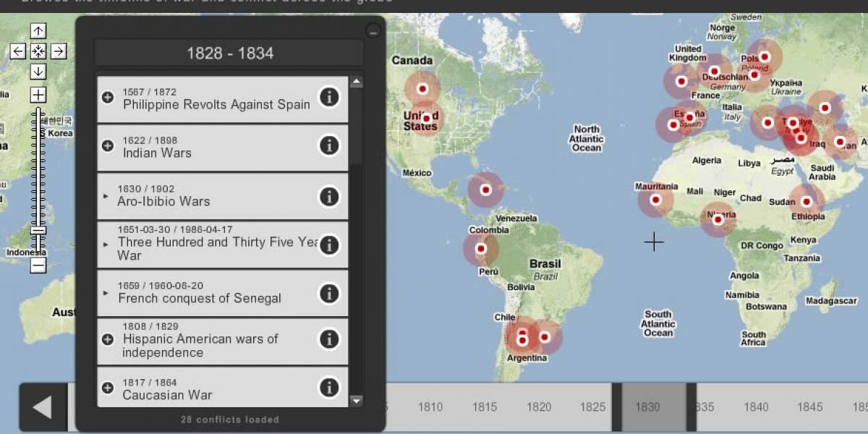Minimize the conflict list panel
This screenshot has height=434, width=868.
[373, 30]
